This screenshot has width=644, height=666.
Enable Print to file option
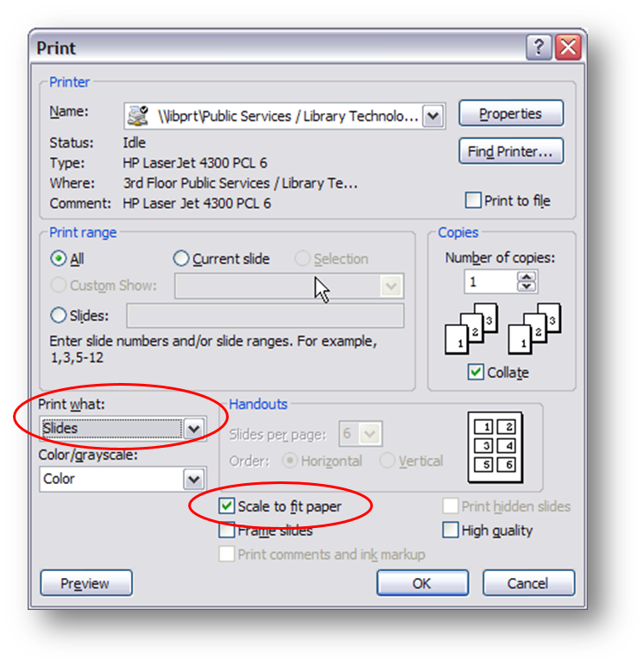click(473, 200)
